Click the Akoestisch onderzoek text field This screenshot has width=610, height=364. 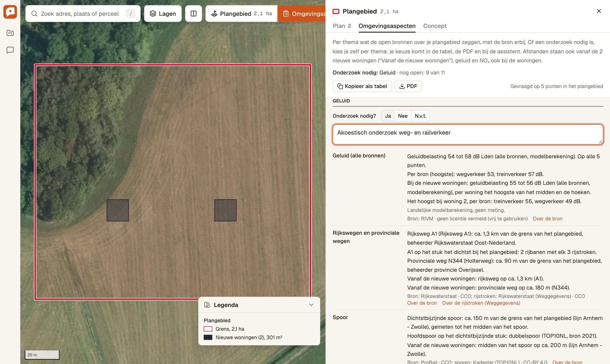point(468,134)
